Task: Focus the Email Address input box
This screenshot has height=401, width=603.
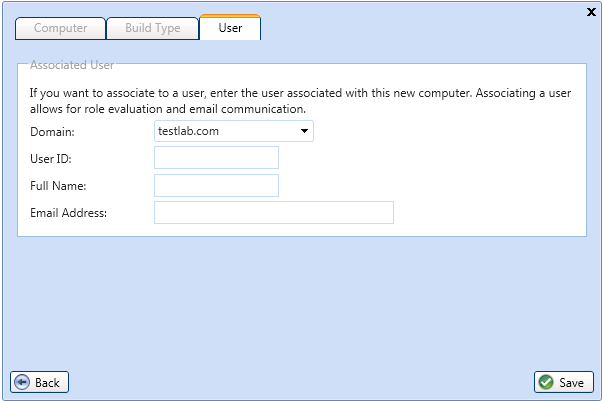Action: 274,213
